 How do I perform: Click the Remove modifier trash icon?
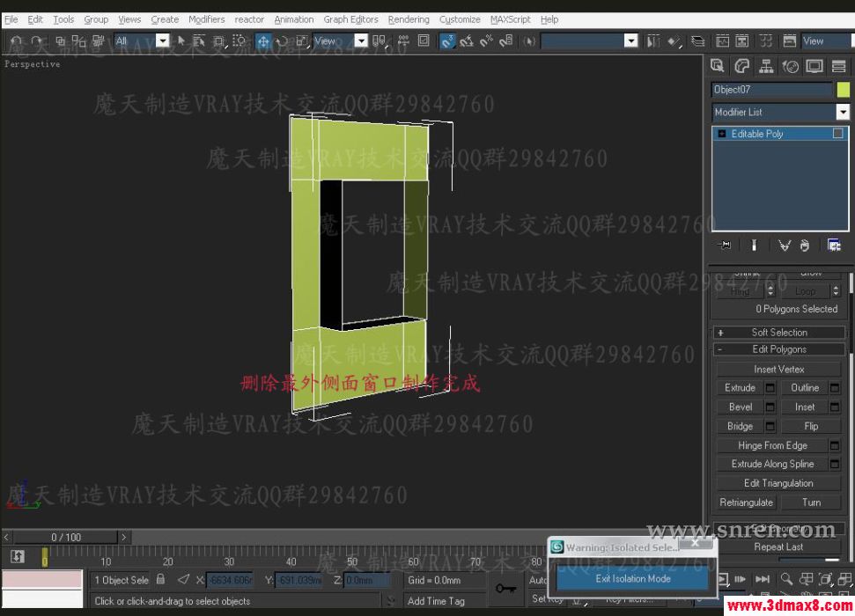click(804, 245)
